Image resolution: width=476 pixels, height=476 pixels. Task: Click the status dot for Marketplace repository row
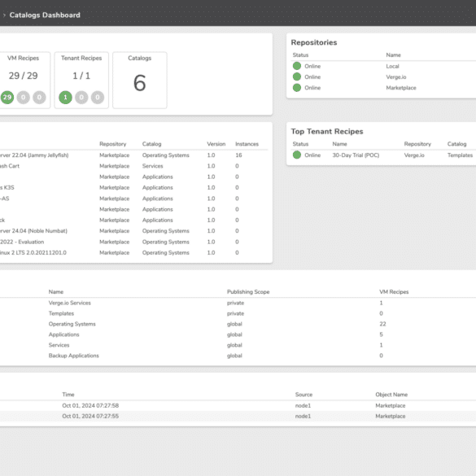(x=297, y=88)
